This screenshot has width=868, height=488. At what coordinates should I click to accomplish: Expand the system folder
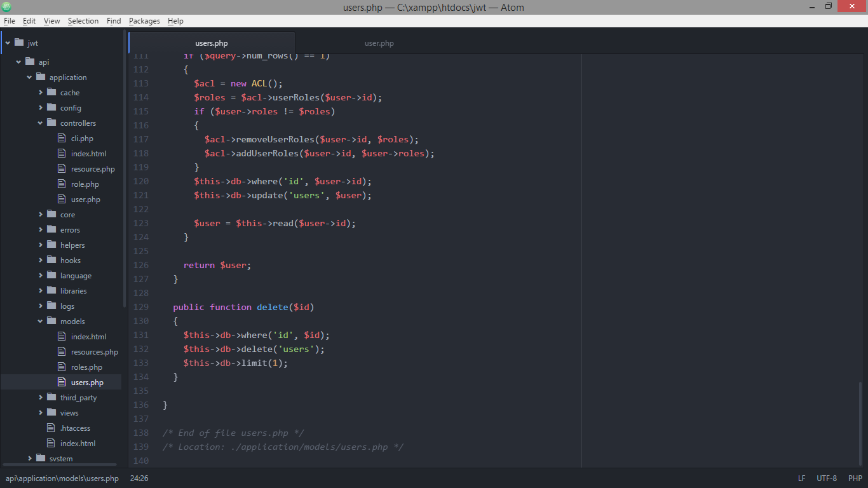coord(30,458)
